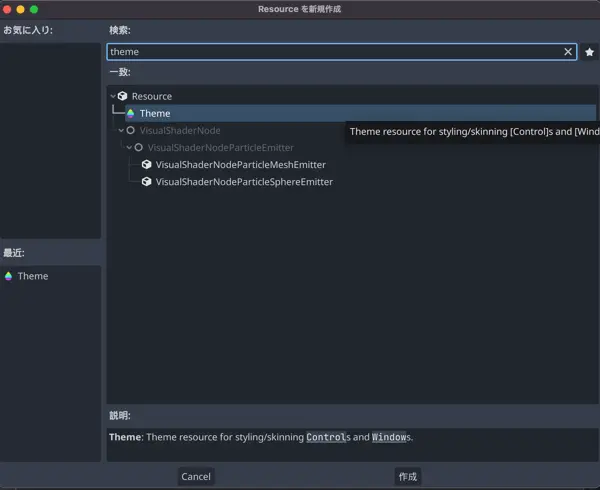Click the VisualShaderNodeParticleMeshEmitter cube icon
Image resolution: width=600 pixels, height=490 pixels.
pos(147,165)
